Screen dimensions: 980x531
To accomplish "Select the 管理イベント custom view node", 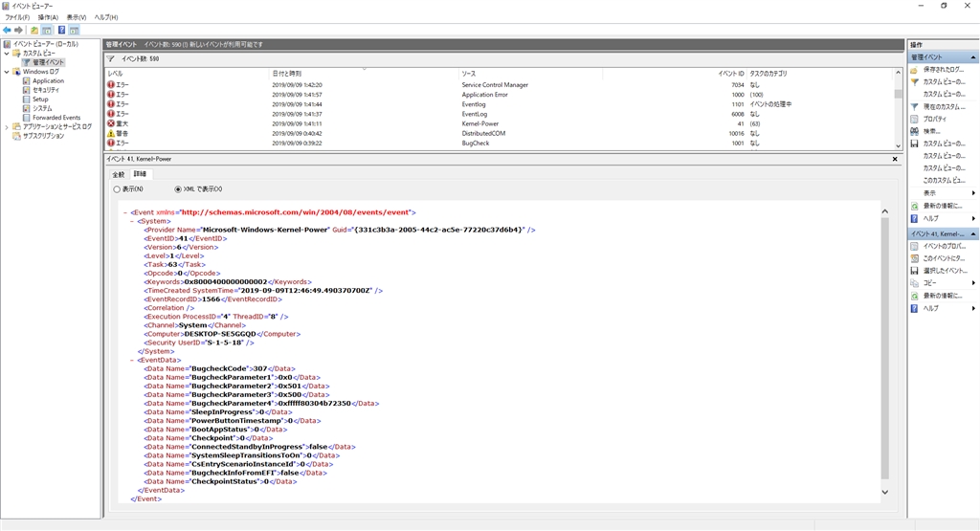I will point(48,62).
